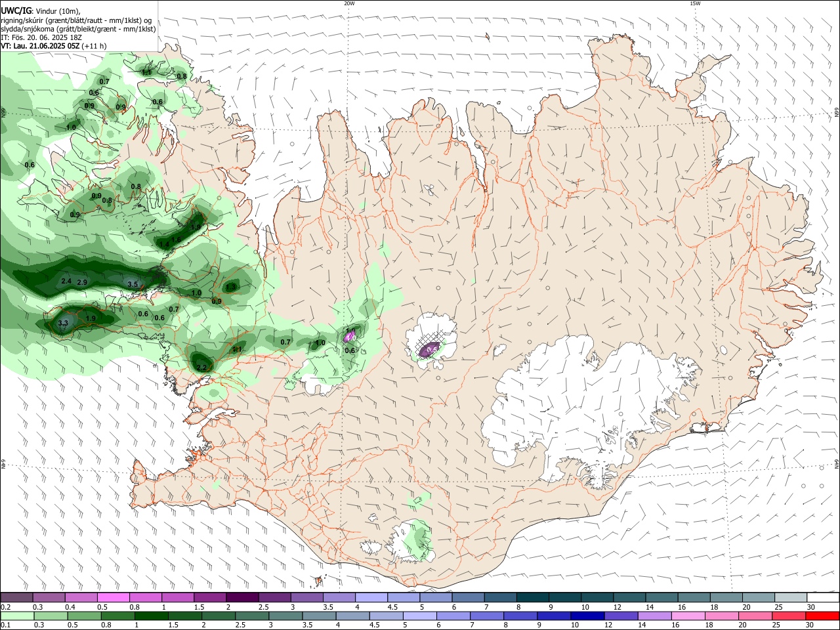Pick the upper legend swatch between 1.5 and 2
840x630 pixels.
[x=210, y=597]
